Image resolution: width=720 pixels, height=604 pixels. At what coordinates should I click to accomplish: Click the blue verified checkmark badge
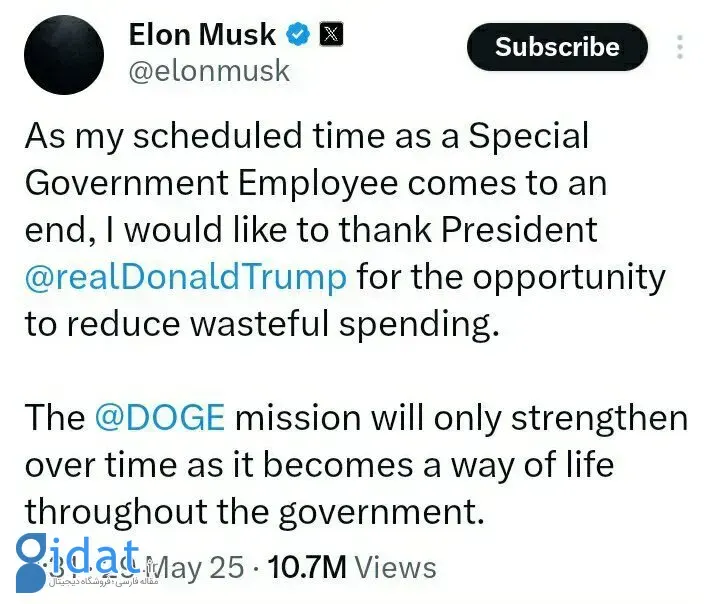coord(297,35)
